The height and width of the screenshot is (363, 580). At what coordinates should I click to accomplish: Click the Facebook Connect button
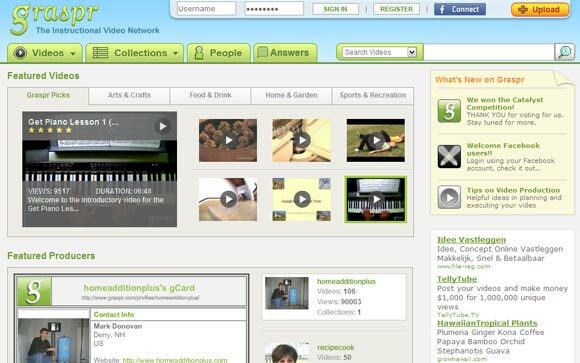[x=460, y=9]
